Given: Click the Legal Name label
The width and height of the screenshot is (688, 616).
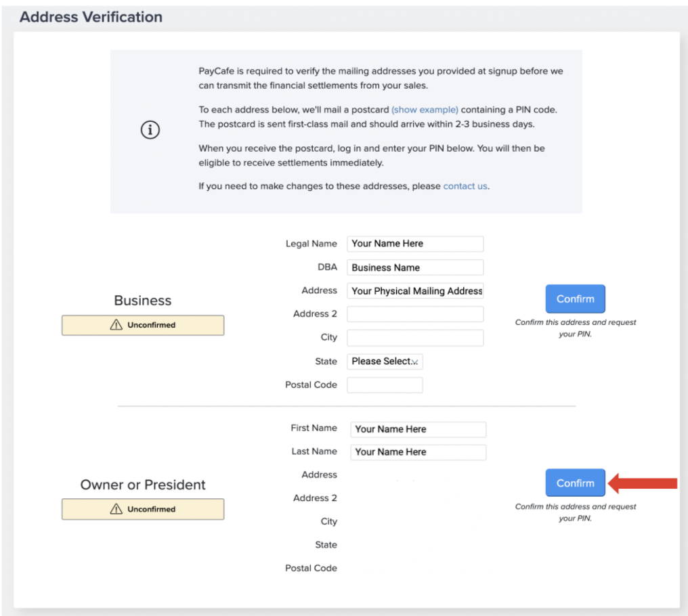Looking at the screenshot, I should [x=311, y=244].
